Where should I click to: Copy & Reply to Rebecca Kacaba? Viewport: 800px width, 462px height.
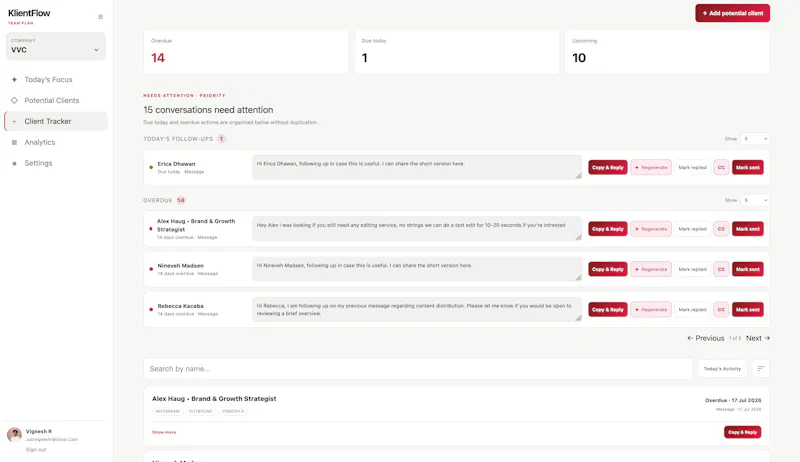[x=608, y=310]
